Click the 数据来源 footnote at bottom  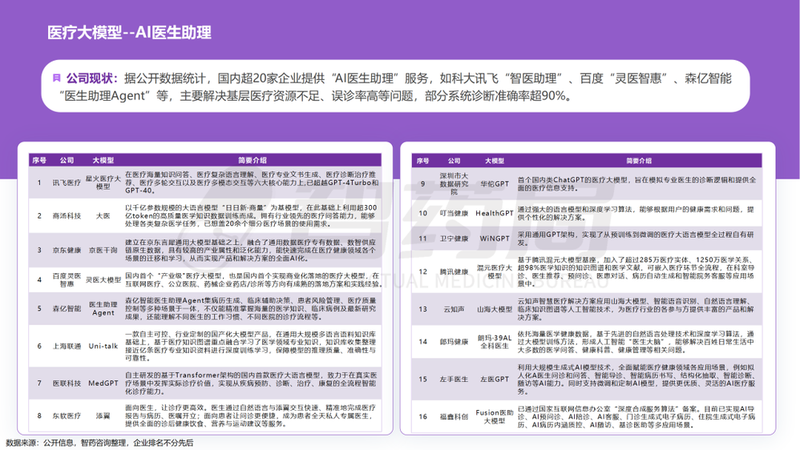(x=99, y=443)
